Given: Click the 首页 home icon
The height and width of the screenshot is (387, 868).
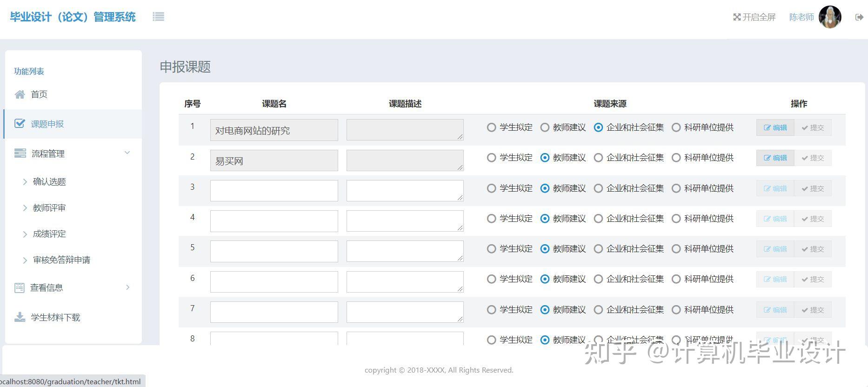Looking at the screenshot, I should pos(20,94).
